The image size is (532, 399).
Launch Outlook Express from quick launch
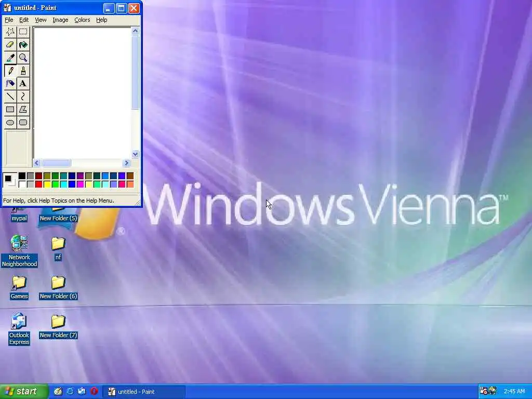pos(82,392)
